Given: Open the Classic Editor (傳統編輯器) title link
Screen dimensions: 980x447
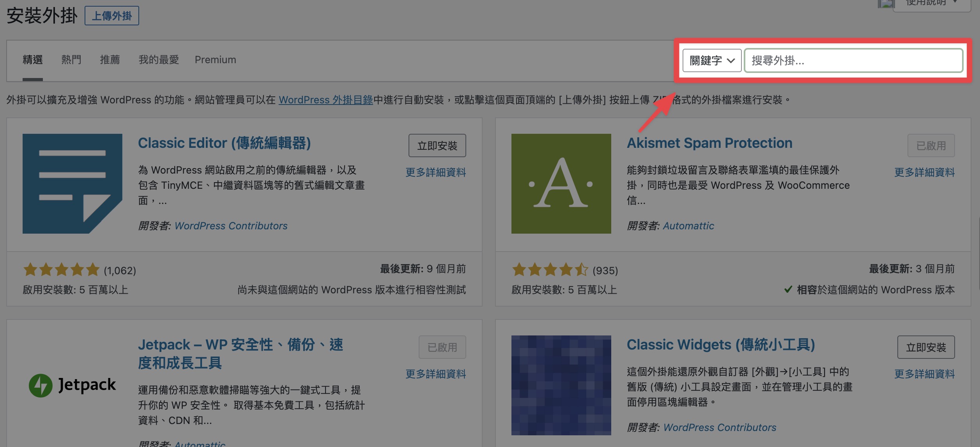Looking at the screenshot, I should [x=225, y=143].
